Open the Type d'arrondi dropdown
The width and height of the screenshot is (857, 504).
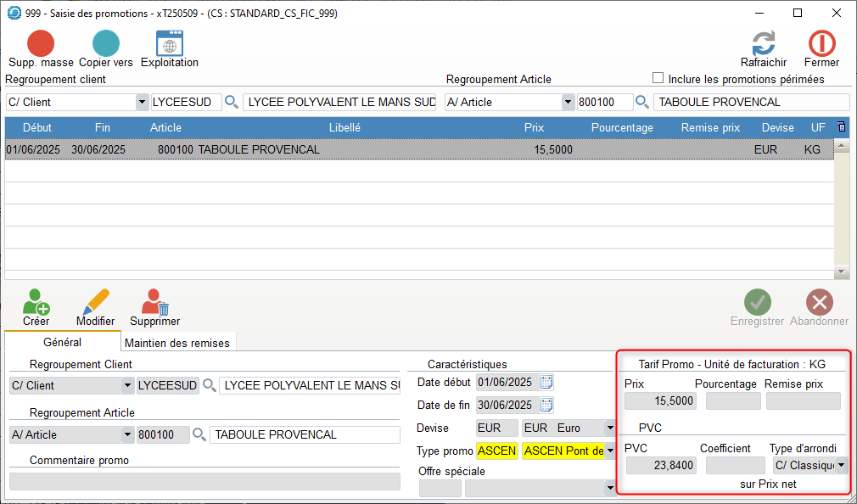[x=841, y=465]
